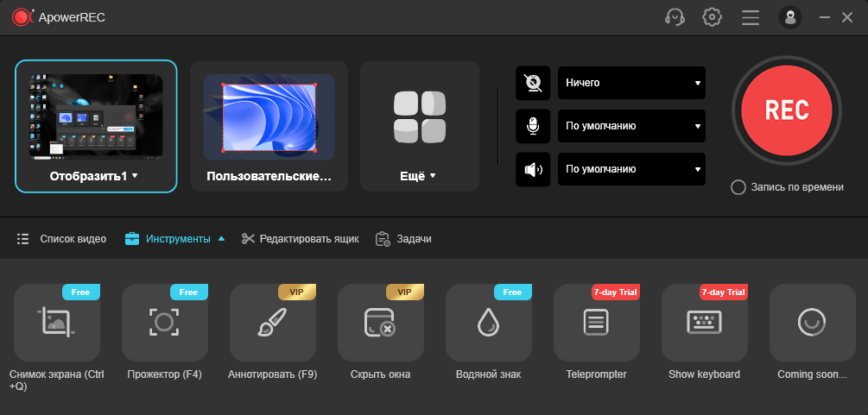Click the blue toolbox icon
The image size is (868, 415).
pos(132,239)
